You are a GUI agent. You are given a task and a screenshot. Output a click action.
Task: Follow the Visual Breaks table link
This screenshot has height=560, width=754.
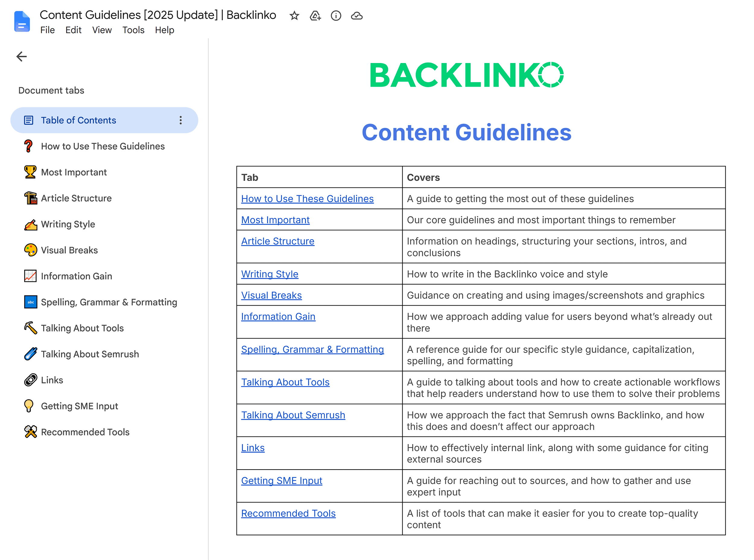[271, 295]
